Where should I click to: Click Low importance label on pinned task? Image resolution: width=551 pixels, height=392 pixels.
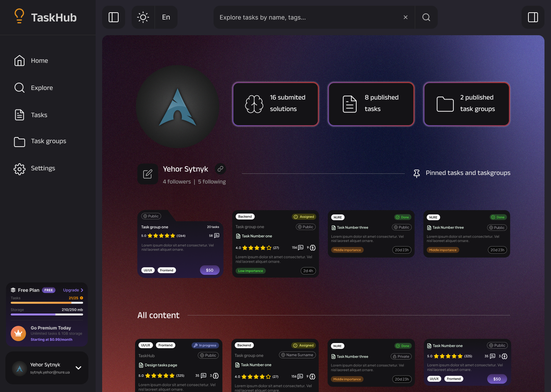[251, 271]
